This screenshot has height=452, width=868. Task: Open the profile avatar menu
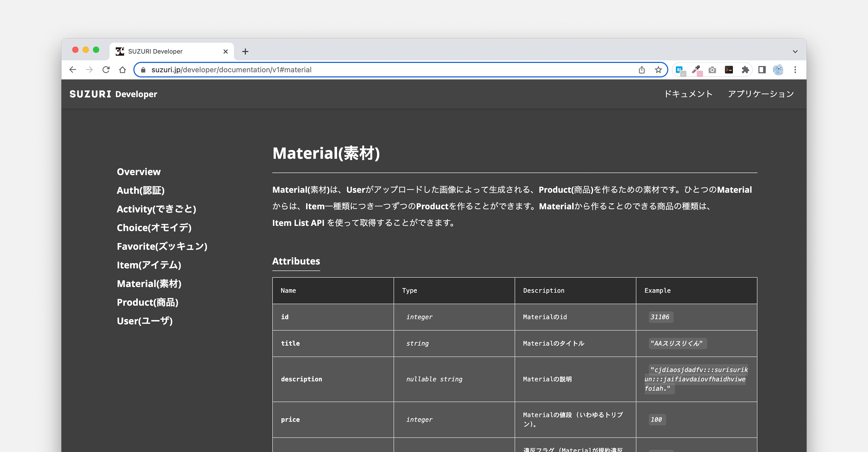tap(778, 70)
